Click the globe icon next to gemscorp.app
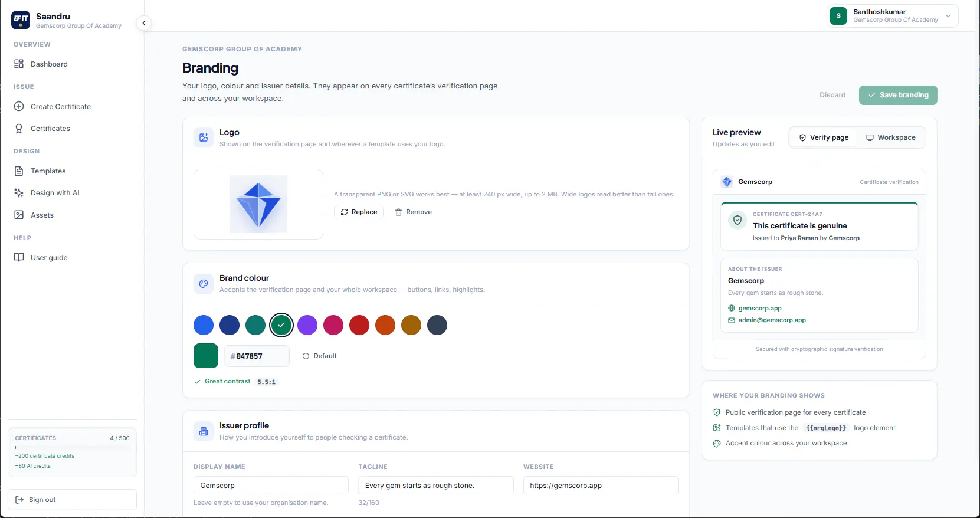980x518 pixels. 732,309
